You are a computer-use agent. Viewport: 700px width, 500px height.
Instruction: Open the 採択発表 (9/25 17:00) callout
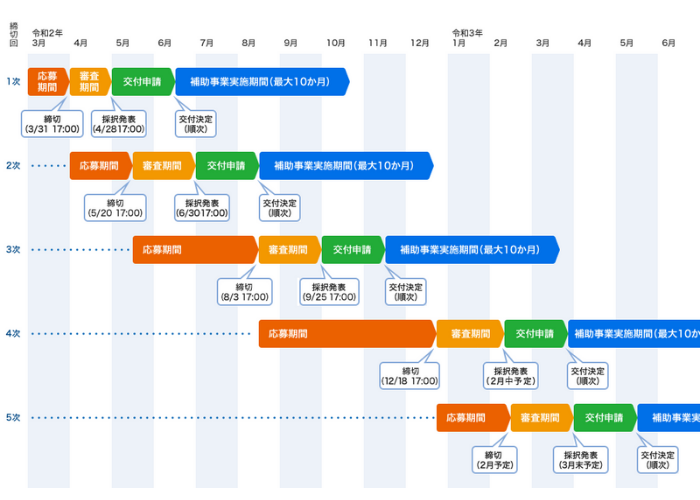point(329,291)
